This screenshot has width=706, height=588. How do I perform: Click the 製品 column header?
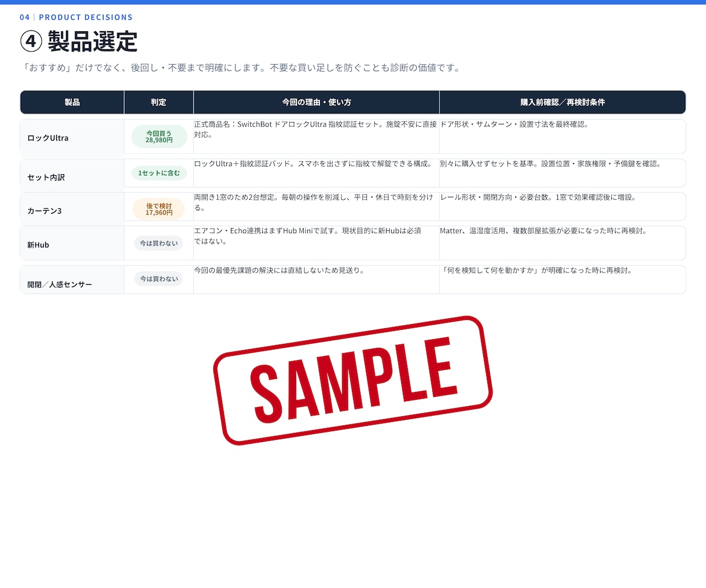[72, 102]
